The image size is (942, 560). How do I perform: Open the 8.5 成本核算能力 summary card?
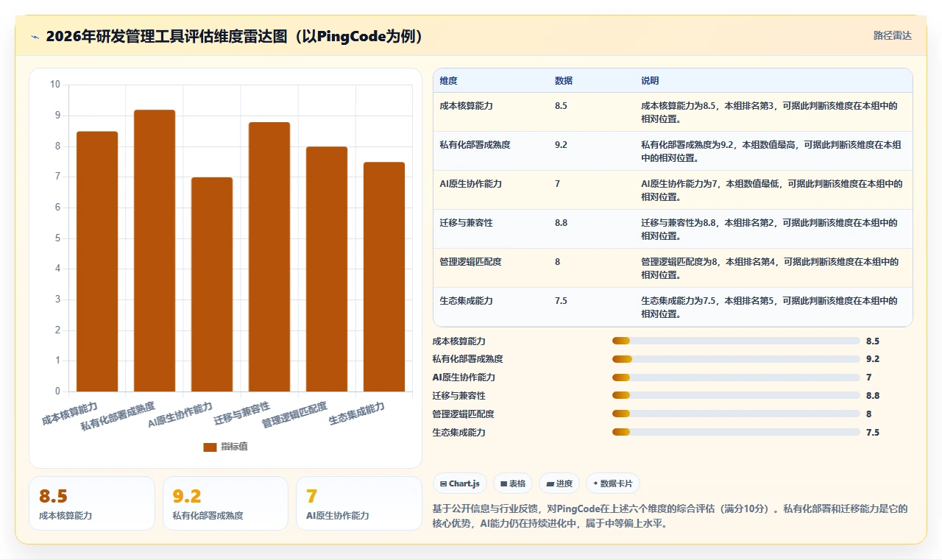click(x=92, y=503)
